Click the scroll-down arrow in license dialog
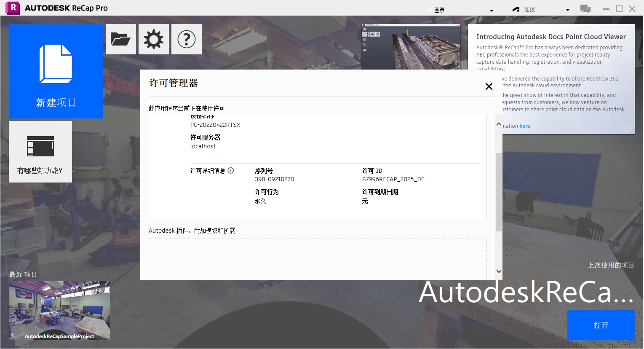The width and height of the screenshot is (644, 349). [499, 271]
